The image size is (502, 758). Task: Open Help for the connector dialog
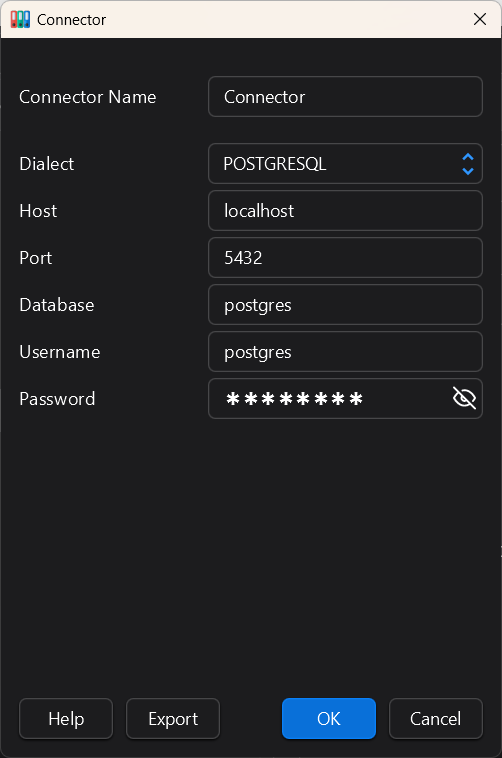(66, 718)
